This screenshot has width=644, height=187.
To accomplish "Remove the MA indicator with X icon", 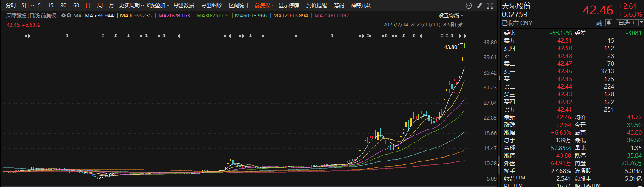I will [x=69, y=15].
